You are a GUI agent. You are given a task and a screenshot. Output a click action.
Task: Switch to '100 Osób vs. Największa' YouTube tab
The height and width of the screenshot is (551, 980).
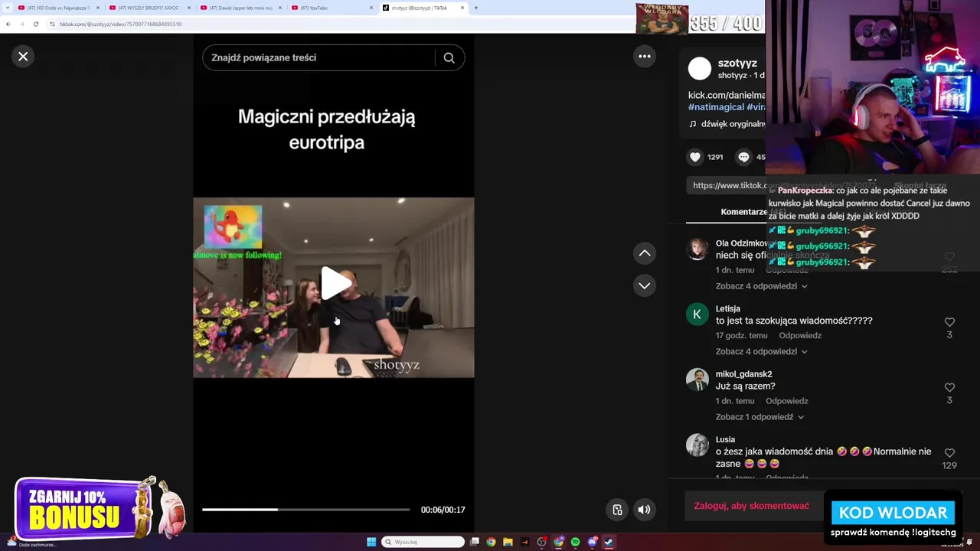[x=58, y=8]
